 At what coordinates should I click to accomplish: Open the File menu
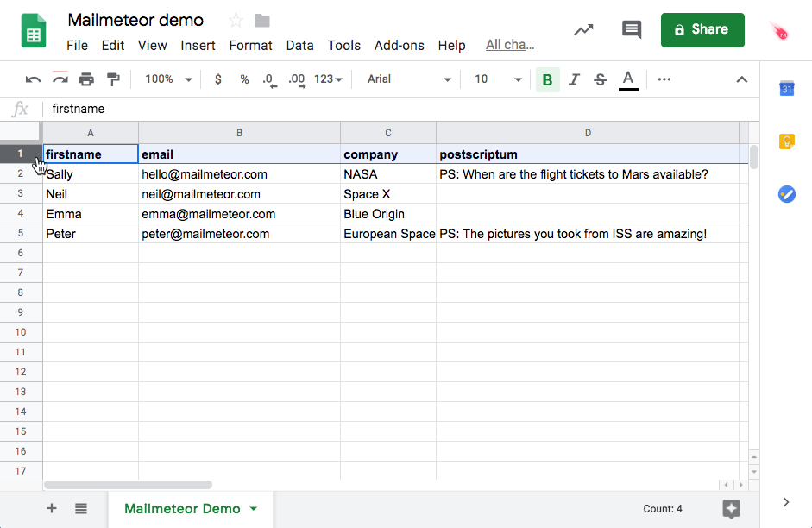point(77,46)
